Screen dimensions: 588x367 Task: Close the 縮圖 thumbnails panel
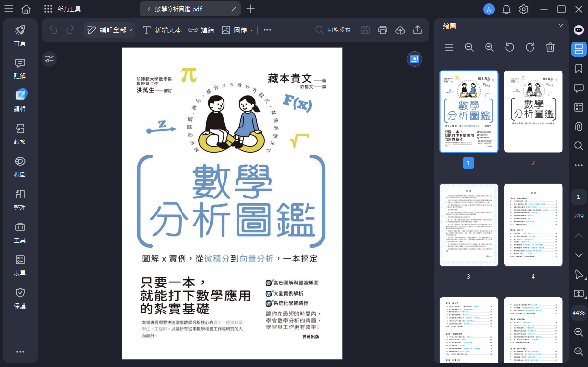point(561,26)
